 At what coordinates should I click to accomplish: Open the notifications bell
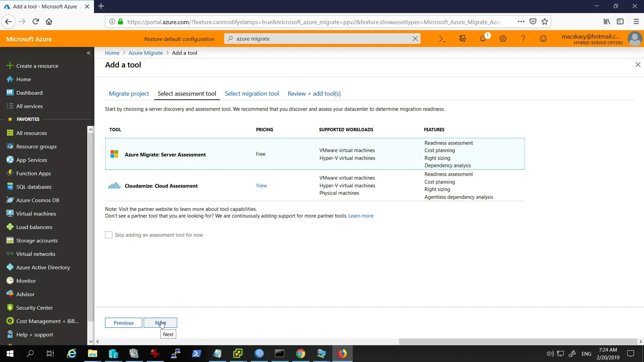[x=483, y=39]
